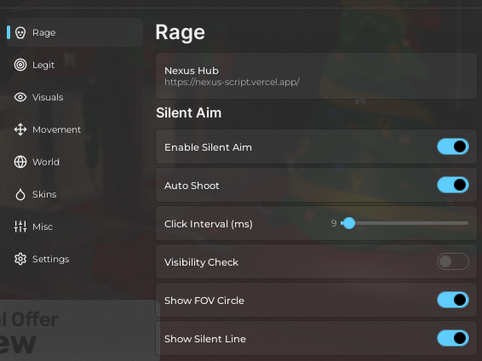This screenshot has height=361, width=482.
Task: Click the Click Interval slider track
Action: coord(405,223)
